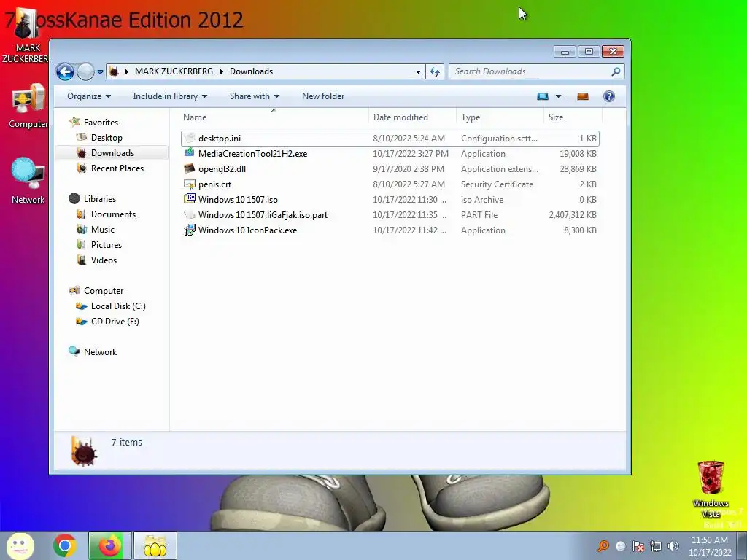Open recent locations dropdown beside nav arrows
This screenshot has width=747, height=560.
coord(100,72)
